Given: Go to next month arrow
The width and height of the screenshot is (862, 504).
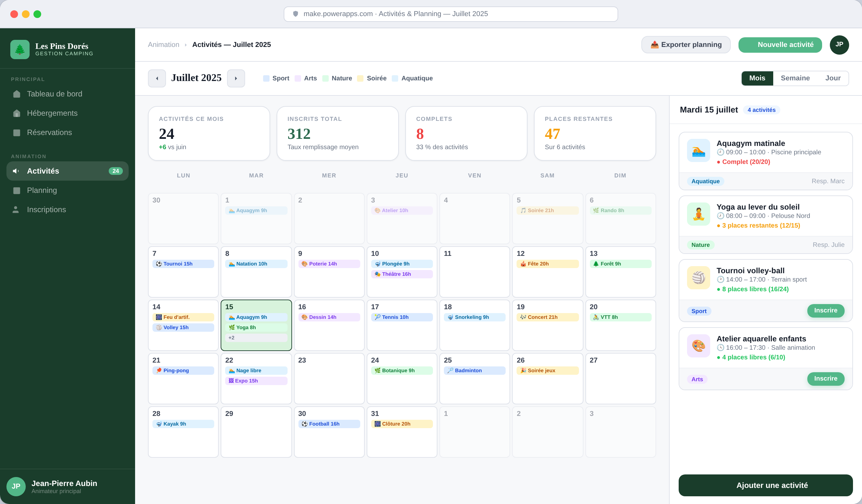Looking at the screenshot, I should [236, 78].
